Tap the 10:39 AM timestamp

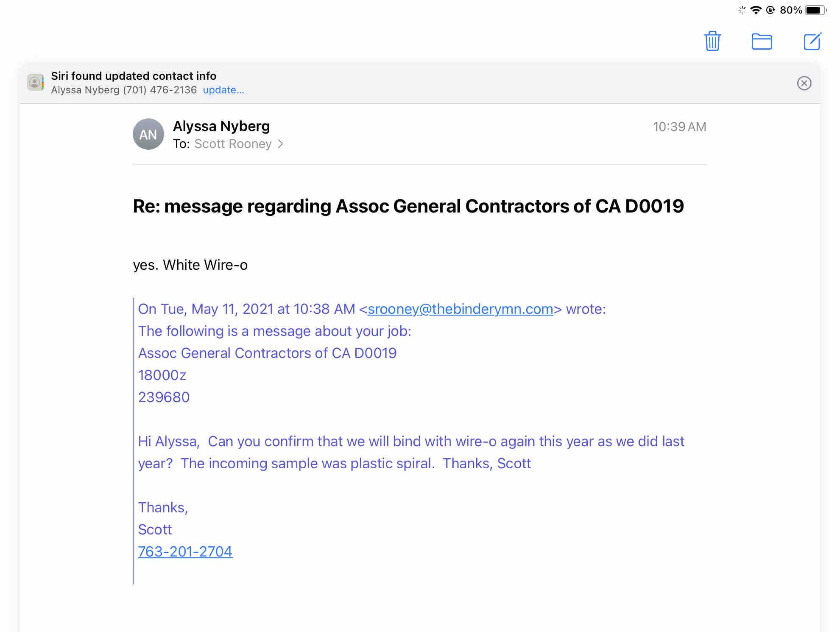(x=679, y=127)
